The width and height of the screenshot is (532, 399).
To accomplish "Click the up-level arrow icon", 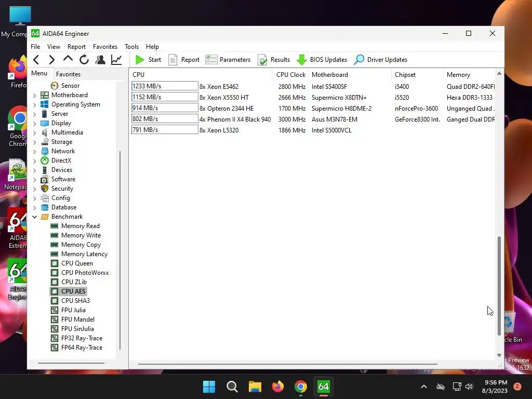I will pos(68,59).
